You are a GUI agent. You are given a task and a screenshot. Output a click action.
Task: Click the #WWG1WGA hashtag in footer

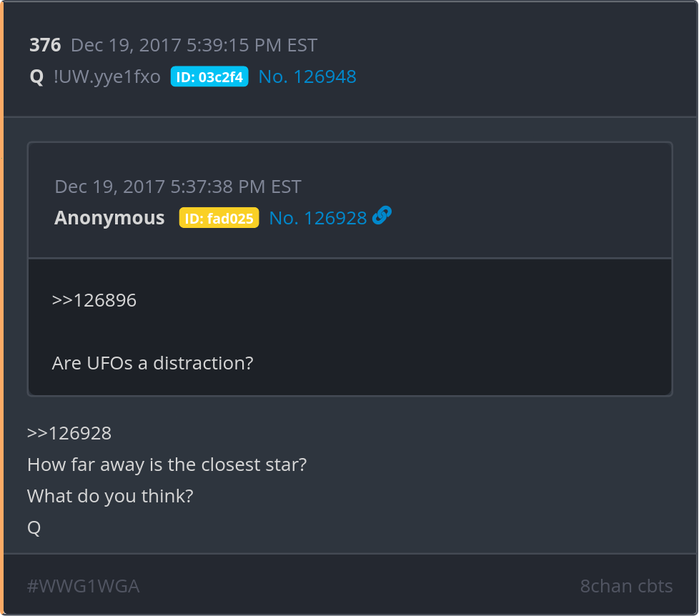coord(83,587)
